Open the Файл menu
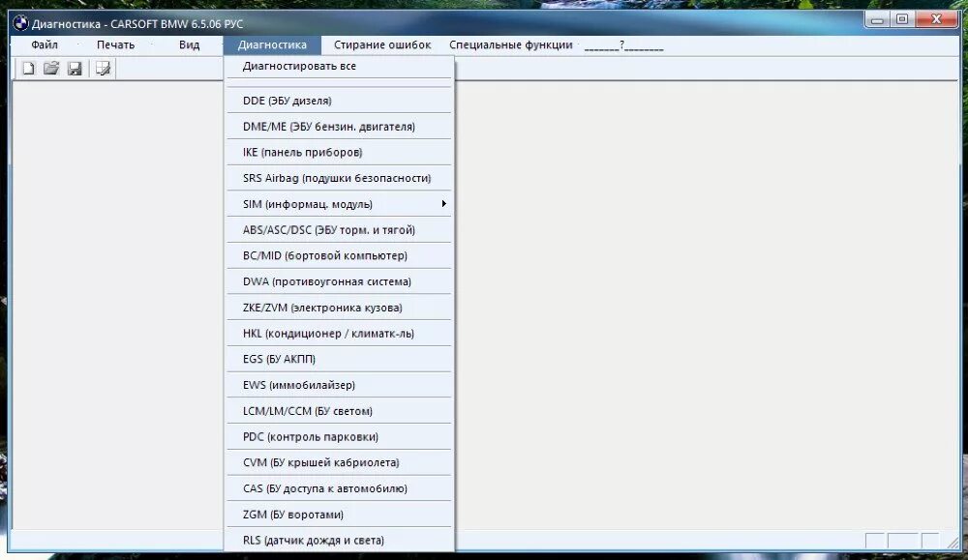 point(45,45)
